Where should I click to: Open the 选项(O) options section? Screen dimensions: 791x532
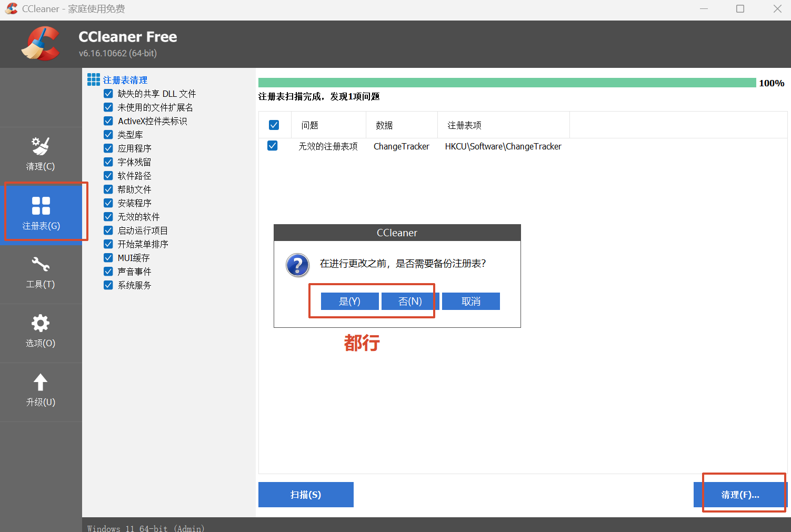coord(41,333)
